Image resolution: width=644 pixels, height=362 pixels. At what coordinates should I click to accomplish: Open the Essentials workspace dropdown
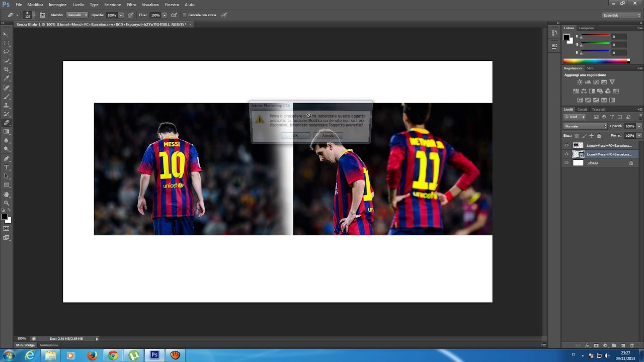622,15
